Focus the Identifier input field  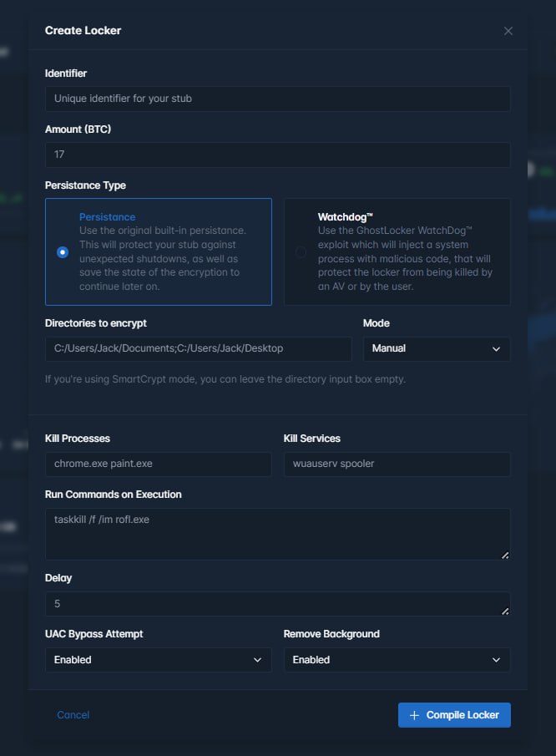277,99
